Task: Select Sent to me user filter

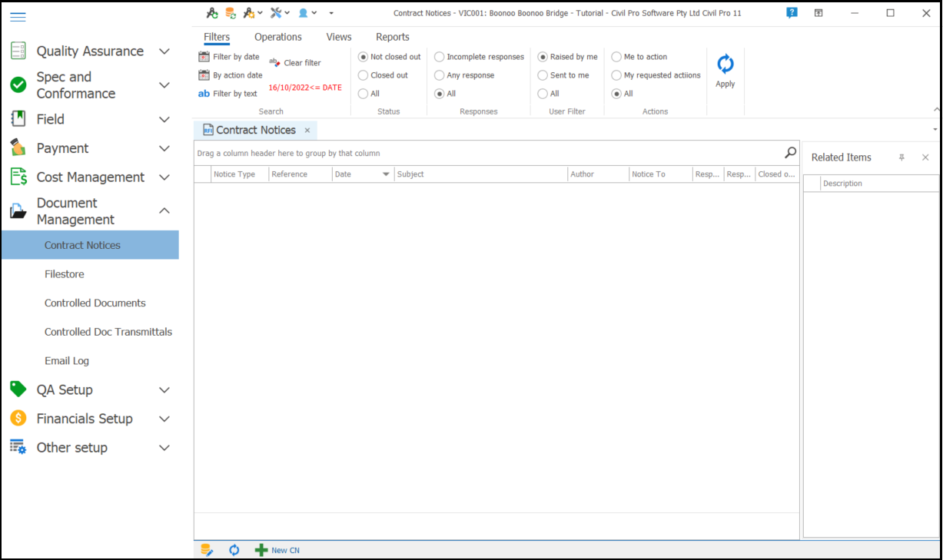Action: point(563,75)
